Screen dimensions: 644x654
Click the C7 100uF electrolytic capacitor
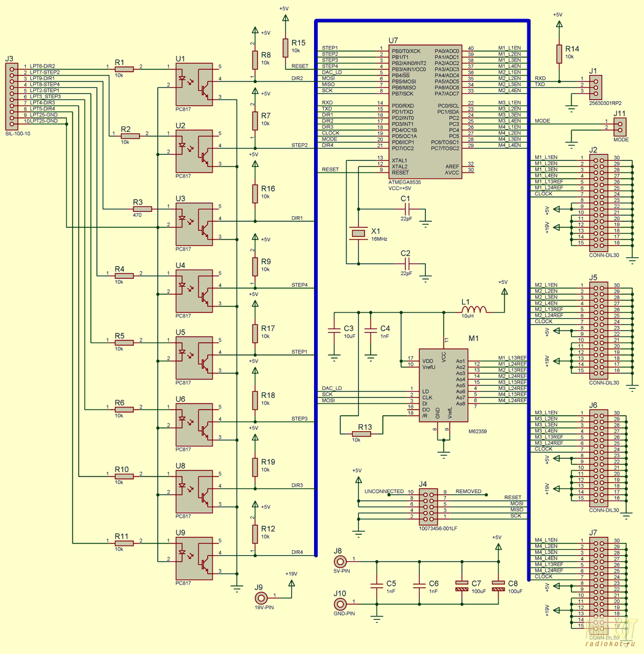[x=462, y=586]
